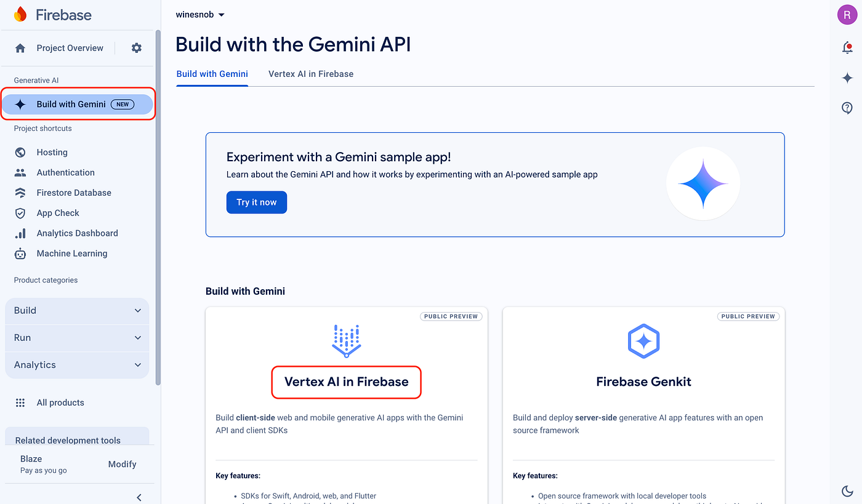Image resolution: width=862 pixels, height=504 pixels.
Task: Open notifications via the bell icon
Action: point(847,46)
